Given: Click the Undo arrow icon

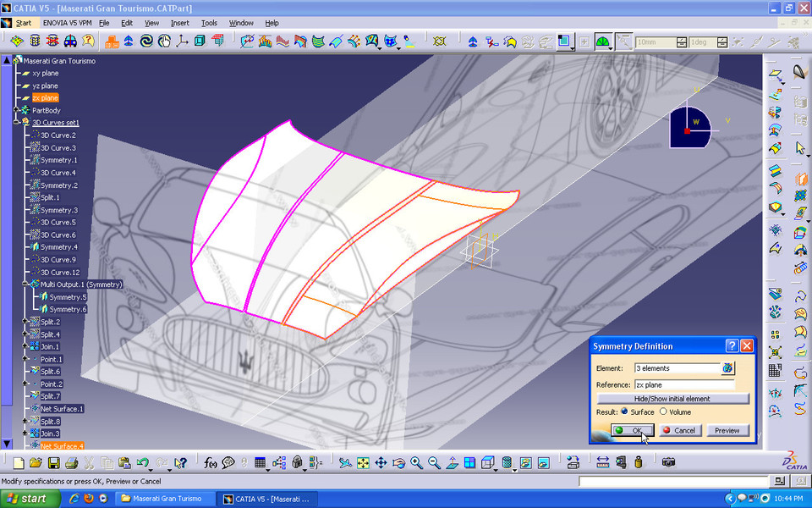Looking at the screenshot, I should (142, 462).
